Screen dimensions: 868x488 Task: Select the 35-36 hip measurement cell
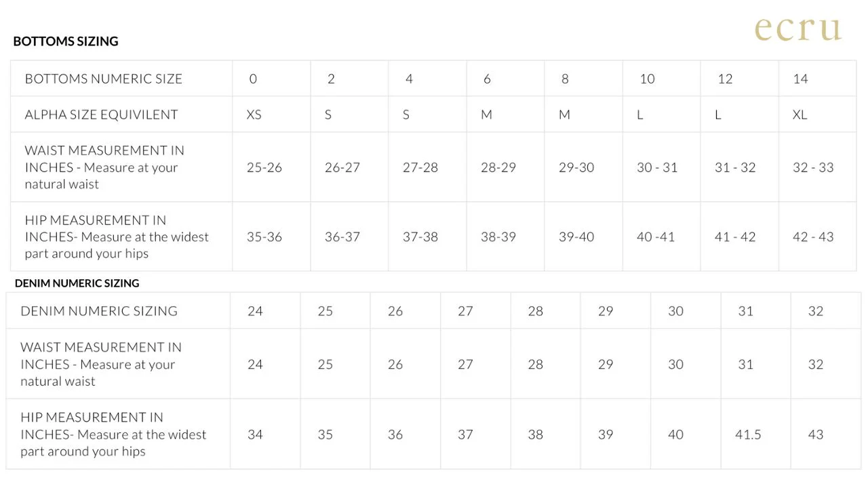tap(264, 237)
